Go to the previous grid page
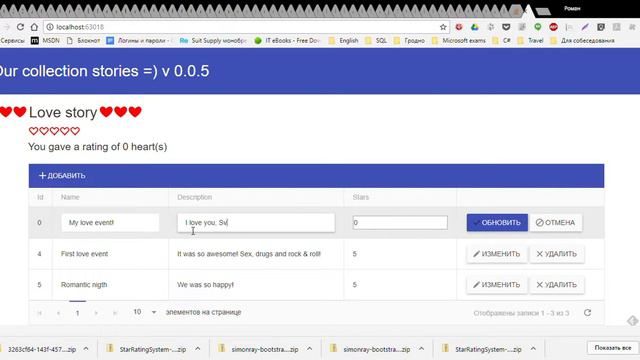640x360 pixels. click(58, 313)
